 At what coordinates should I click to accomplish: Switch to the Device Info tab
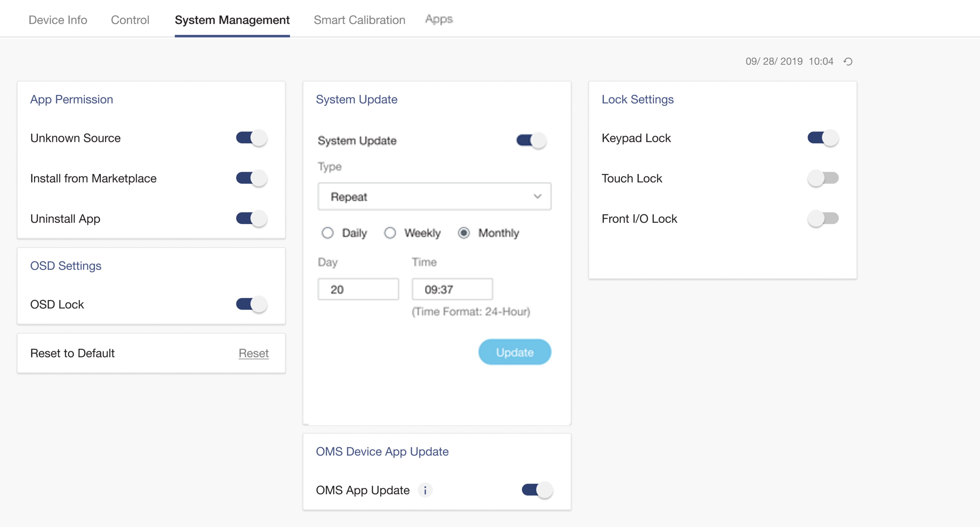pos(58,20)
